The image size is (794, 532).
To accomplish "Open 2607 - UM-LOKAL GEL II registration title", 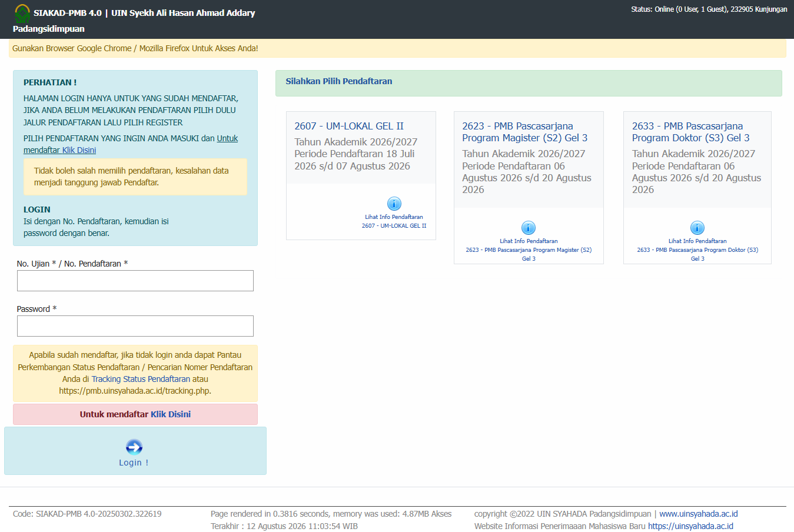I will tap(349, 126).
